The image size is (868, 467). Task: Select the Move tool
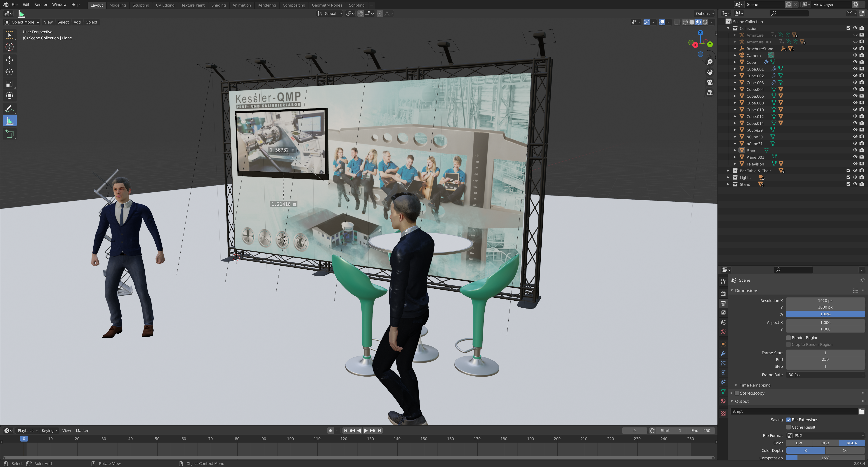pyautogui.click(x=9, y=60)
